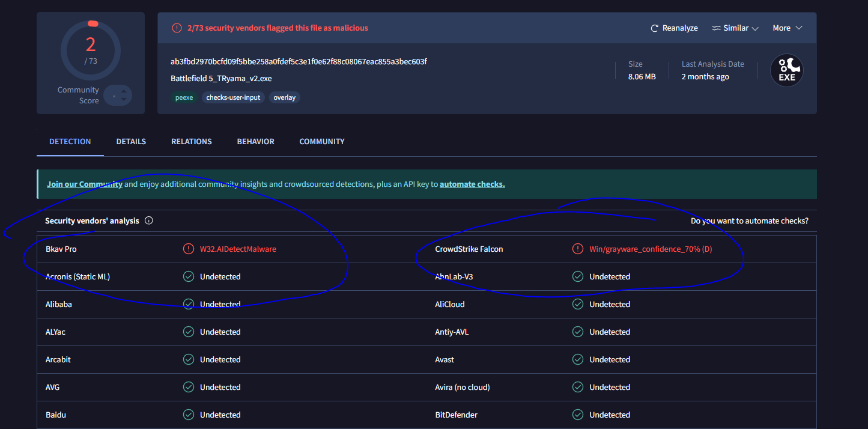Click the green check icon in BitDefender row
The image size is (868, 429).
pos(578,415)
